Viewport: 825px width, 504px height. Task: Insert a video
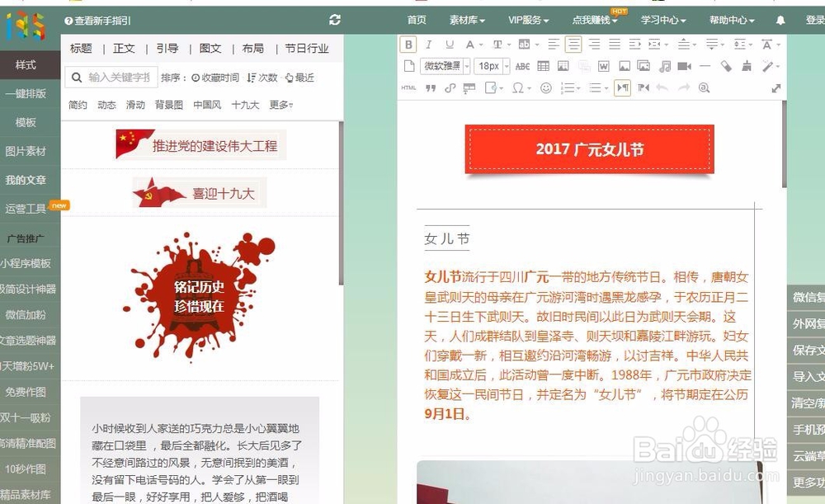[684, 66]
